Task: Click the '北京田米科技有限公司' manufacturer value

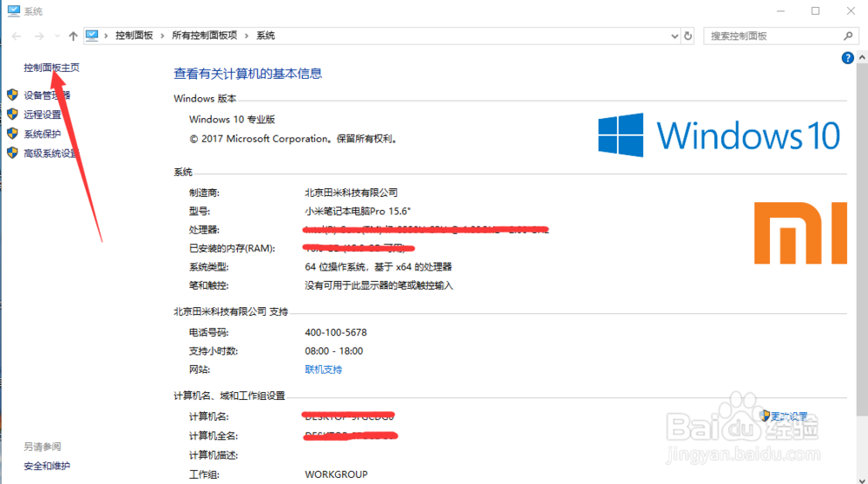Action: [351, 193]
